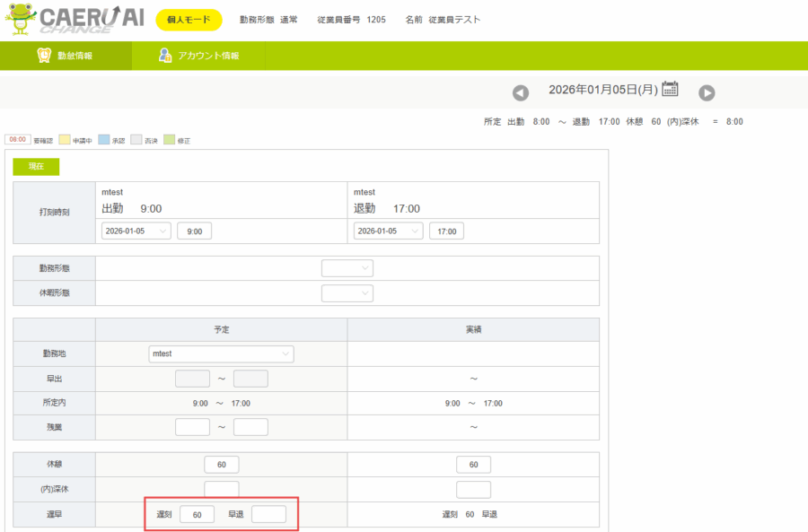The height and width of the screenshot is (532, 808).
Task: Click the 勤怠情報 clock icon
Action: pyautogui.click(x=43, y=56)
